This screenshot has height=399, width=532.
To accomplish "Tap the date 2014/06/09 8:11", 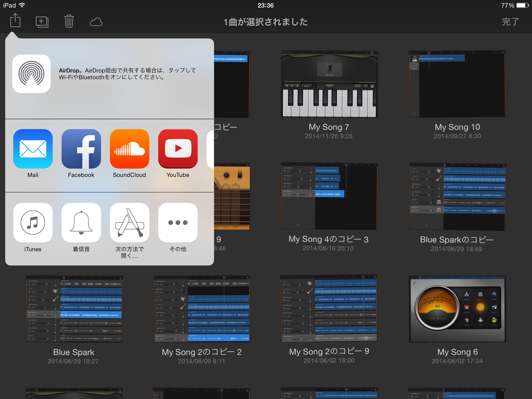I will [202, 361].
